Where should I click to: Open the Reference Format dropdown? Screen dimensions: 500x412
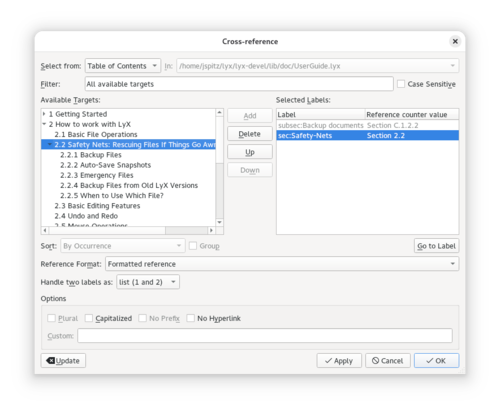coord(282,264)
